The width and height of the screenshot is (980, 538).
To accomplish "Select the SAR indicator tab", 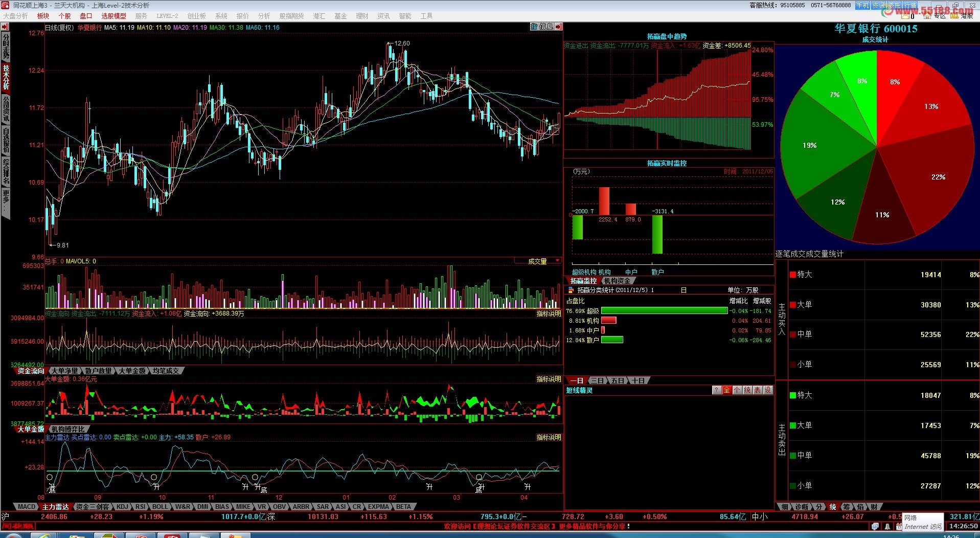I will (323, 507).
